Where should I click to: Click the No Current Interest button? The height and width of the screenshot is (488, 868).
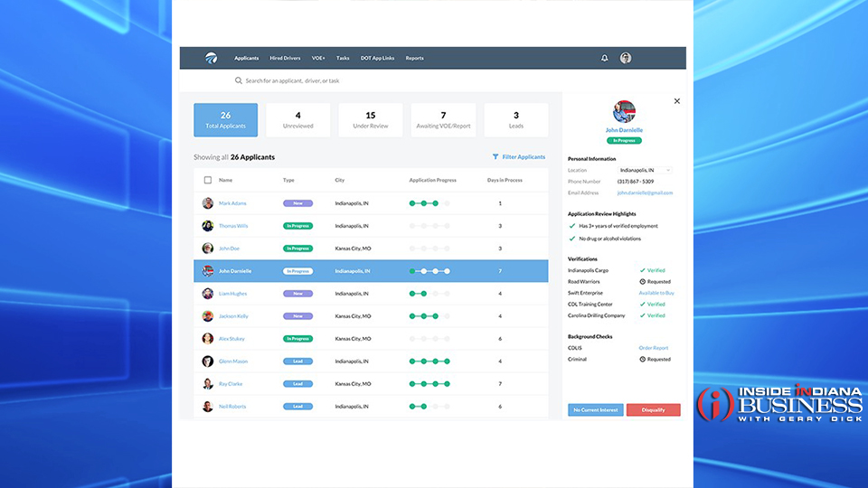(x=596, y=410)
